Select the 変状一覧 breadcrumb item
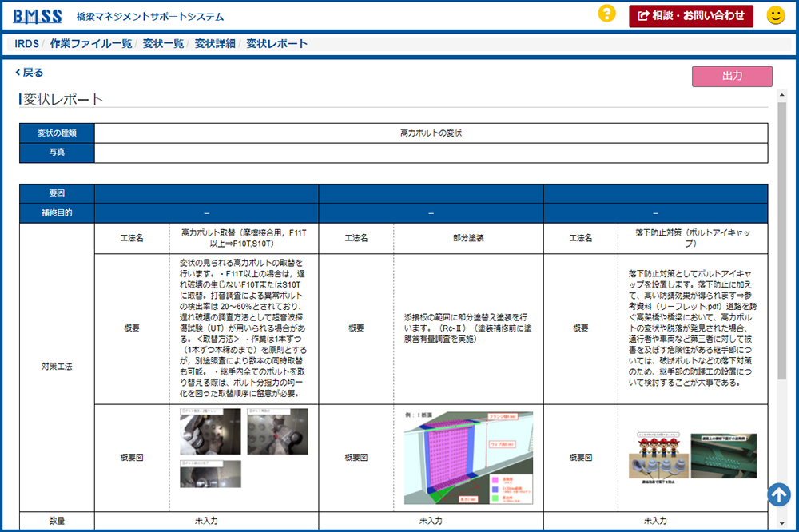Screen dimensions: 799x532 point(163,44)
